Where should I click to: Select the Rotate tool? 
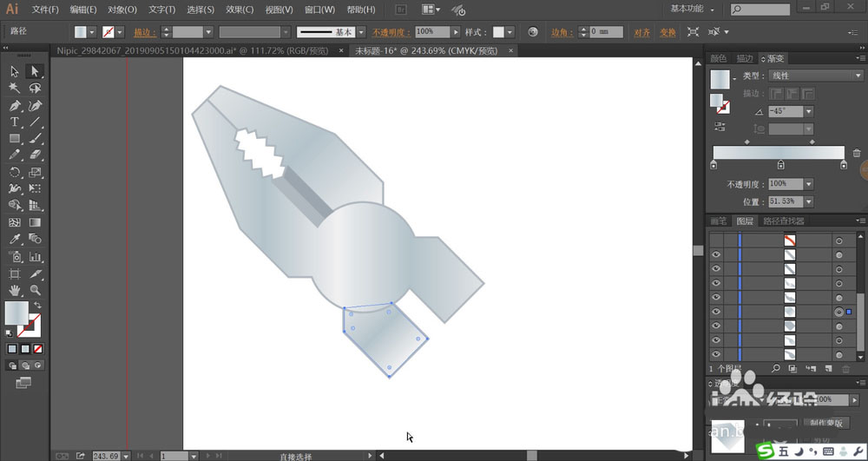pos(15,172)
